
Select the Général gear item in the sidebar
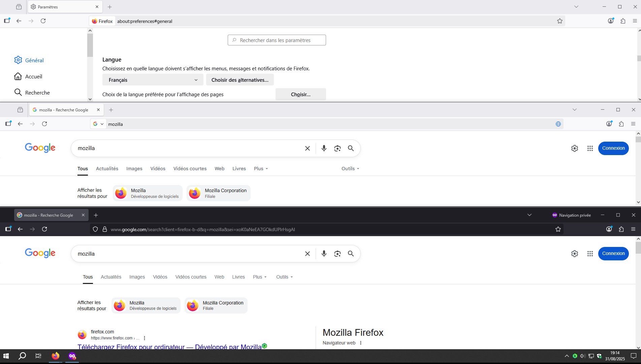tap(29, 60)
